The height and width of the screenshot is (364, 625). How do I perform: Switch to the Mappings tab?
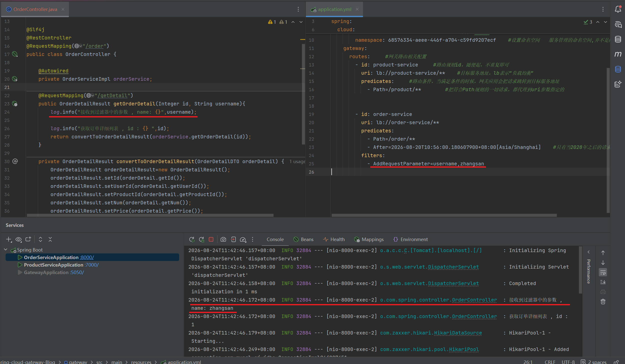pos(369,239)
